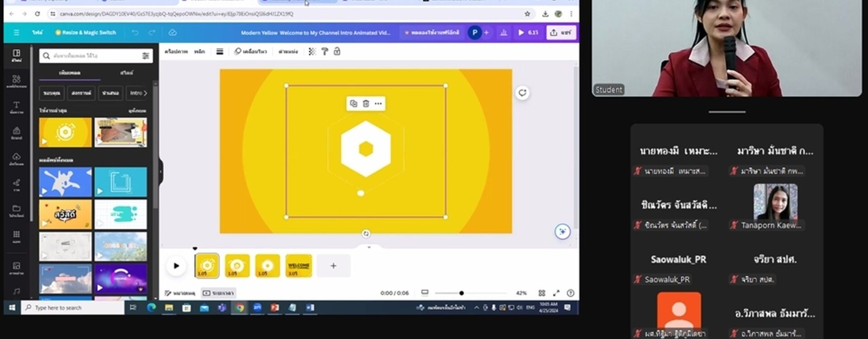Screen dimensions: 868x339
Task: Delete the selected element with trash icon
Action: (366, 104)
